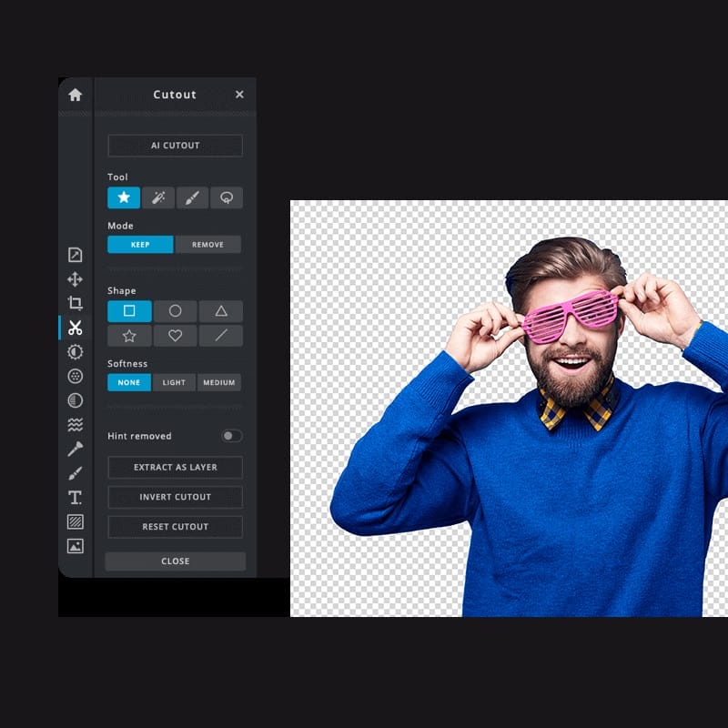728x728 pixels.
Task: Open the Adjust tool in the sidebar
Action: (76, 350)
